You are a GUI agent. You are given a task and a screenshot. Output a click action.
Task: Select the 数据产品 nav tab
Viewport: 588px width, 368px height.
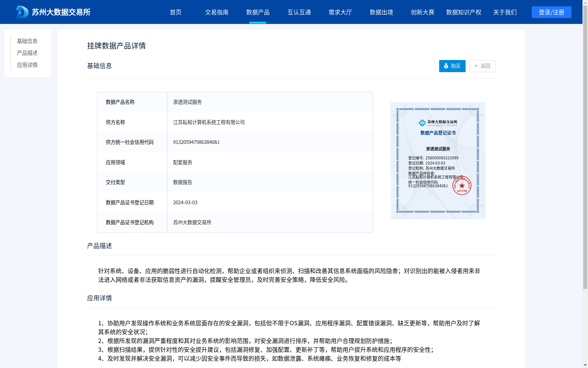click(x=258, y=12)
